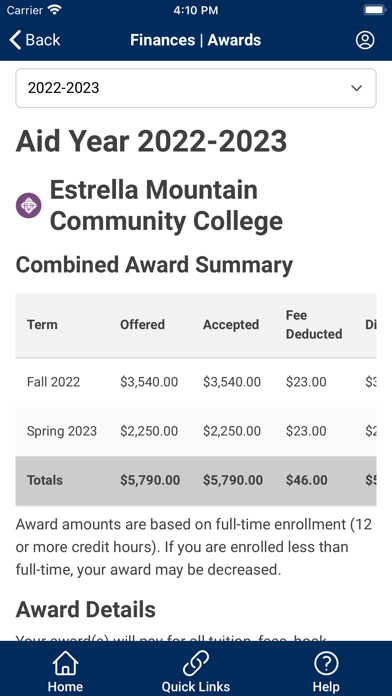Tap the battery indicator icon
Viewport: 392px width, 696px height.
click(374, 10)
